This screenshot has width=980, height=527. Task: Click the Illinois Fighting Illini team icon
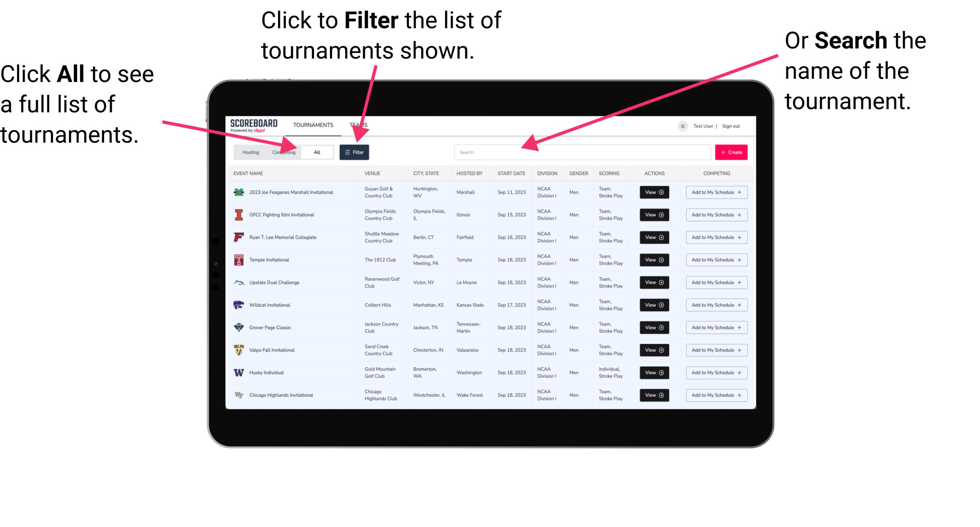click(240, 215)
